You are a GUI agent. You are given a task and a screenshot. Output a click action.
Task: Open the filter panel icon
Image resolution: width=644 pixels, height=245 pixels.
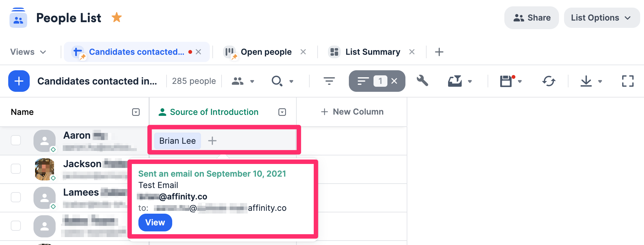click(x=329, y=81)
